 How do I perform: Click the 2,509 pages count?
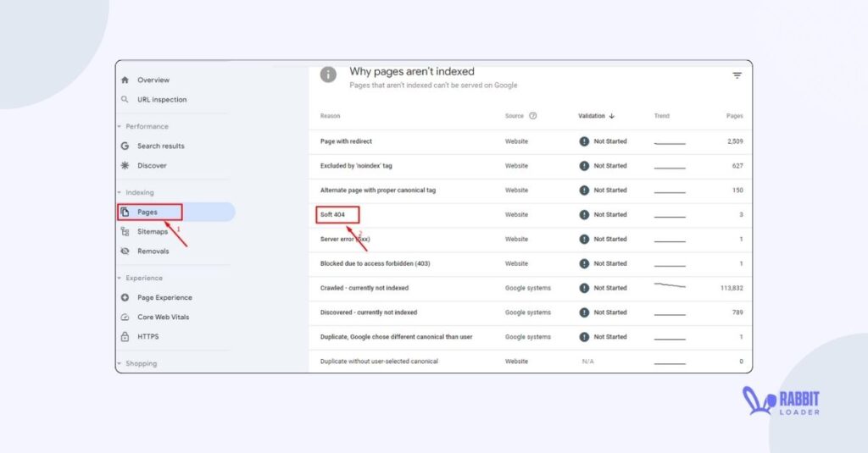click(x=735, y=141)
